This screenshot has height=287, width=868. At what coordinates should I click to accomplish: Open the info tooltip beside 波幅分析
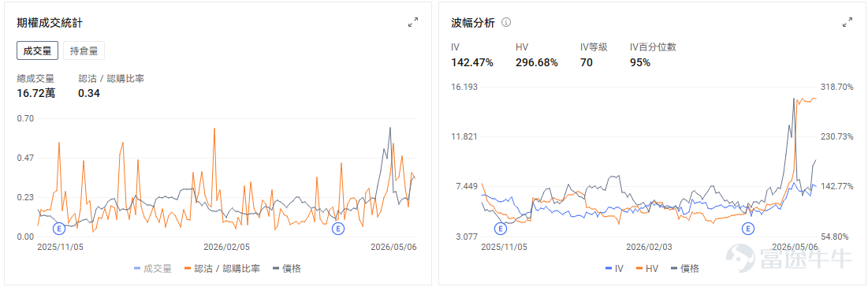[506, 23]
